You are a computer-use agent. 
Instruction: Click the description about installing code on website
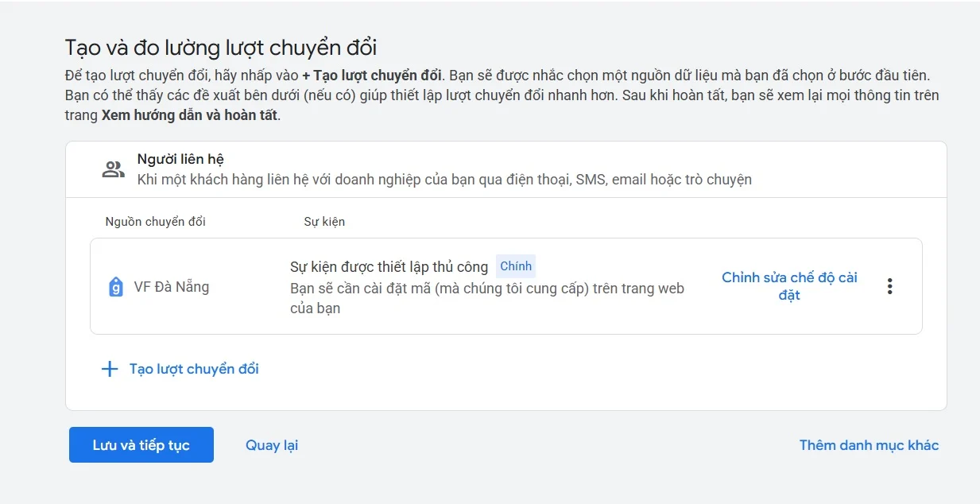[x=487, y=298]
